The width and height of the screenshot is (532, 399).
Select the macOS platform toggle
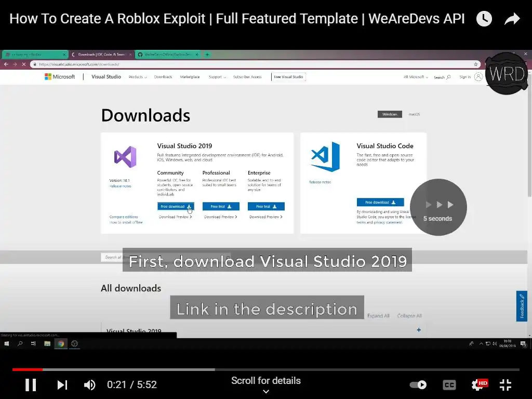tap(414, 114)
